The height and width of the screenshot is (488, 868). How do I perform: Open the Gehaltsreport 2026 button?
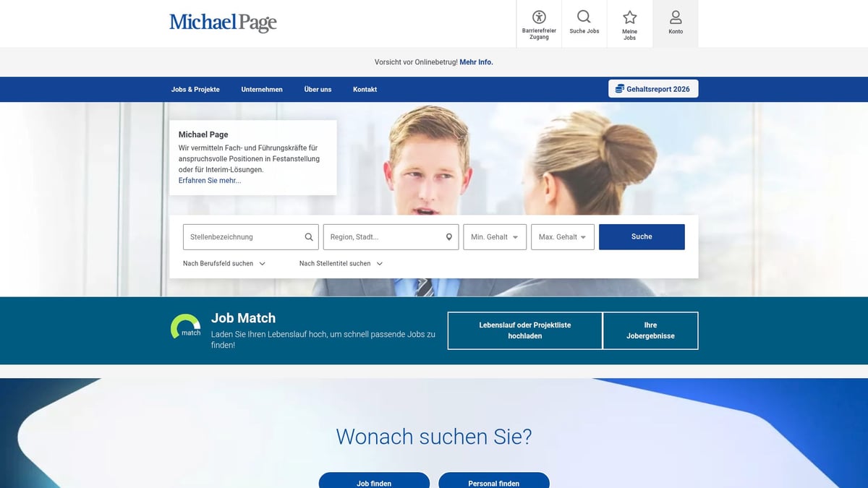click(x=653, y=89)
